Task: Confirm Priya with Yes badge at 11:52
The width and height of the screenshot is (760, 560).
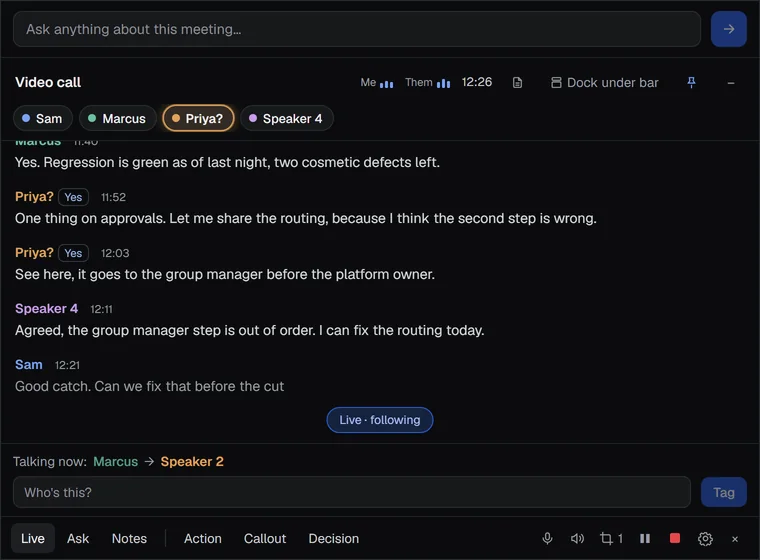Action: 73,197
